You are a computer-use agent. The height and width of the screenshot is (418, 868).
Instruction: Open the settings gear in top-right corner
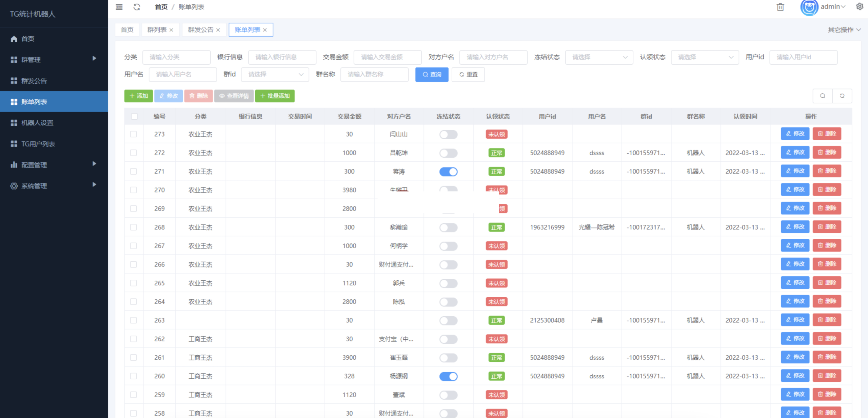tap(860, 6)
